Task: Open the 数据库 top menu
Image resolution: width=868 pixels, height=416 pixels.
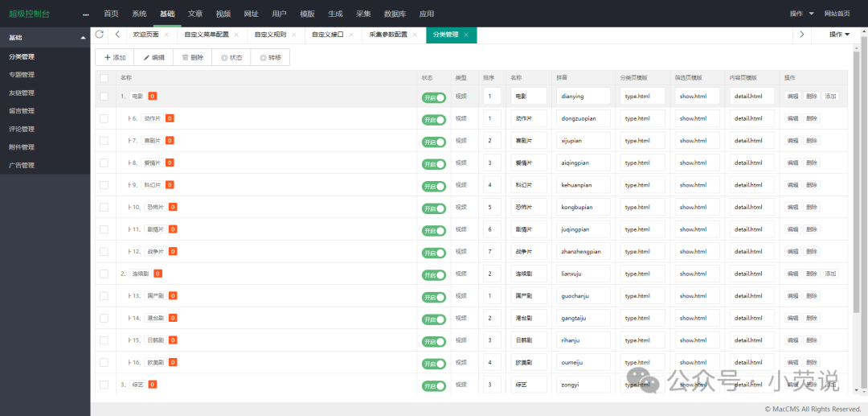Action: [x=395, y=14]
